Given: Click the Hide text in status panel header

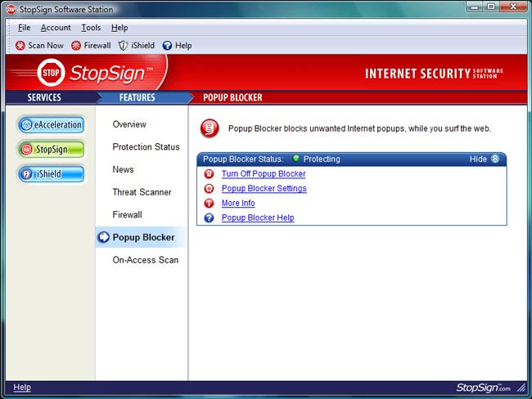Looking at the screenshot, I should point(478,159).
